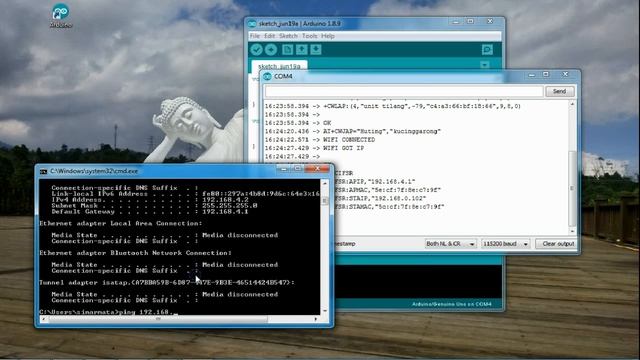This screenshot has height=360, width=640.
Task: Click the Subnet Mask 255.255.255.0 line in cmd
Action: [154, 206]
